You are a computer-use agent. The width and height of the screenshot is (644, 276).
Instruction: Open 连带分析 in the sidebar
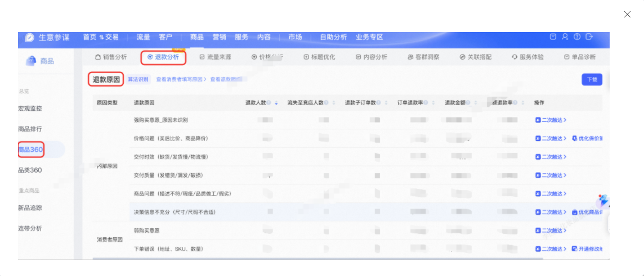point(30,228)
